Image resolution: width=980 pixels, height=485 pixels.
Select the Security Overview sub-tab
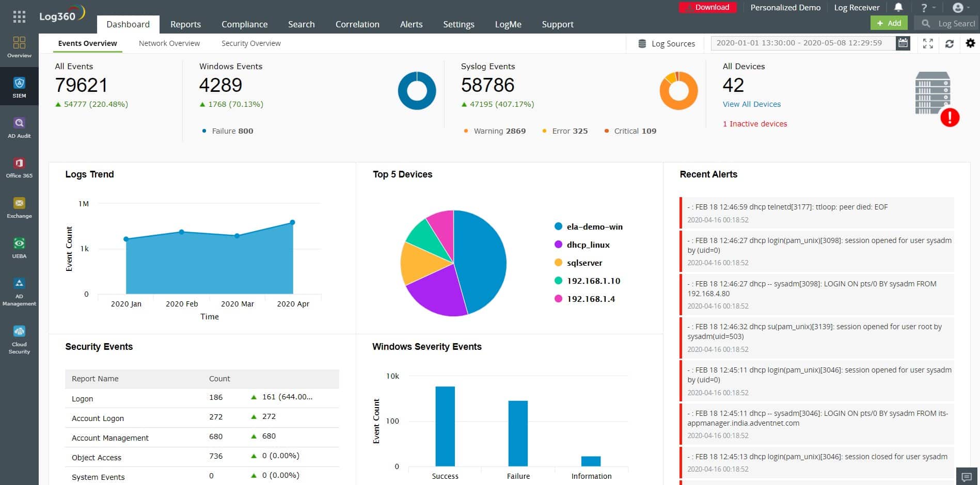251,43
